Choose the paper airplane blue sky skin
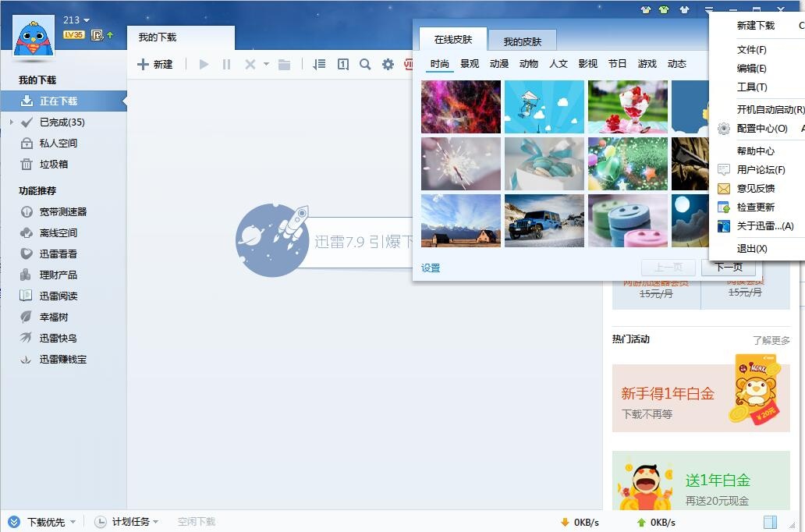The image size is (805, 532). pyautogui.click(x=544, y=107)
